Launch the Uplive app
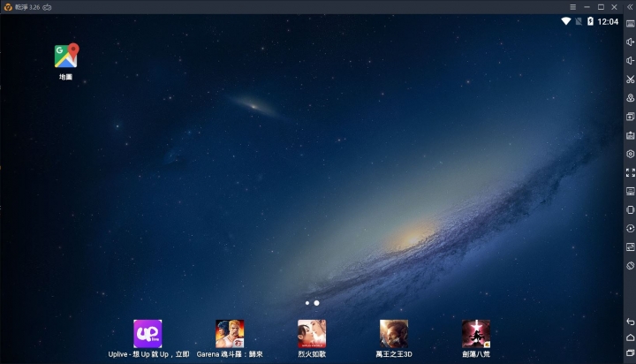 click(148, 334)
